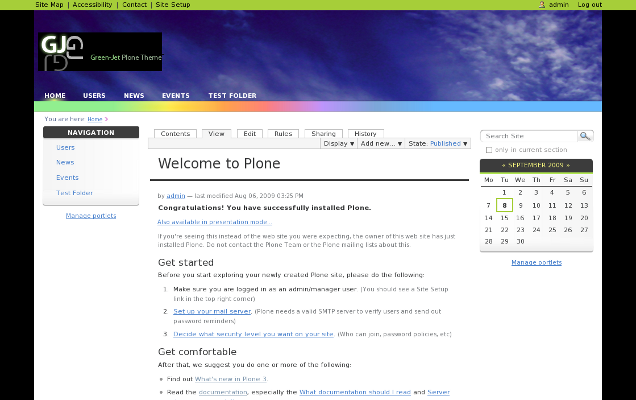Open Also available in presentation mode link
Viewport: 636px width, 400px height.
coord(214,222)
